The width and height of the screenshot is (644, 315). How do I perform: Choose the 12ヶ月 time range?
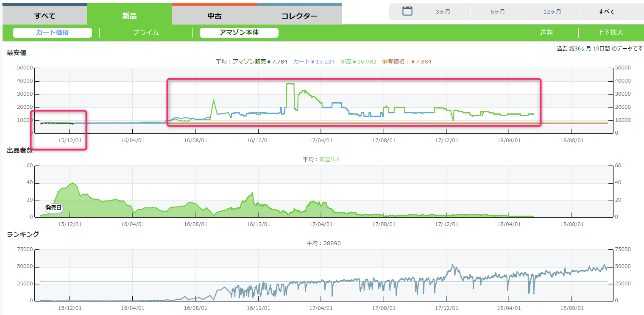click(552, 12)
